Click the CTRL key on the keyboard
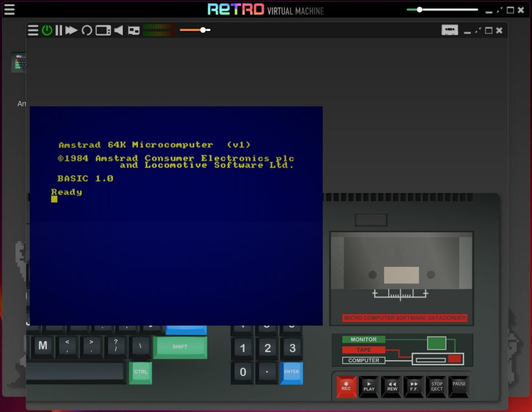This screenshot has height=412, width=532. click(x=140, y=372)
